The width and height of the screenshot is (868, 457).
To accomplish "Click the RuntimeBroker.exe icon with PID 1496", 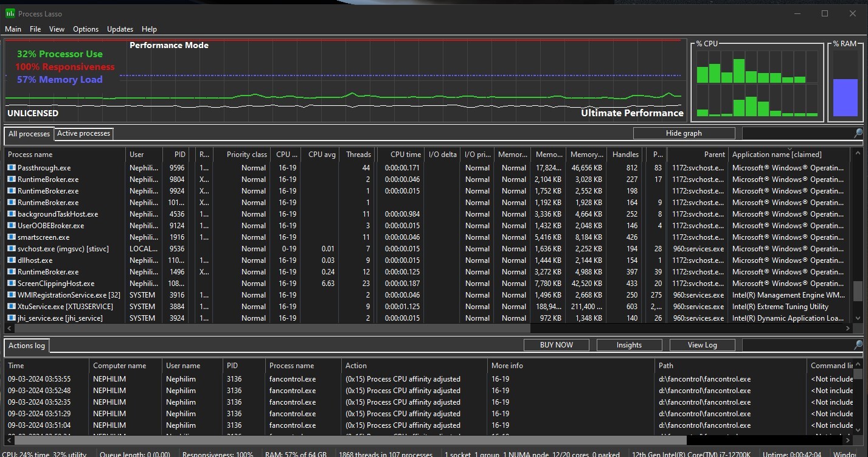I will coord(12,272).
